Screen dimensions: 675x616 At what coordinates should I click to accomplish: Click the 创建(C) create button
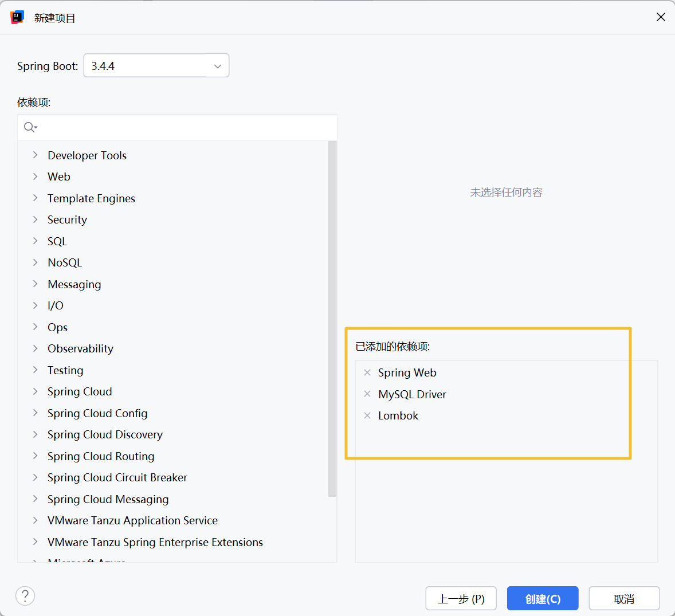point(543,598)
